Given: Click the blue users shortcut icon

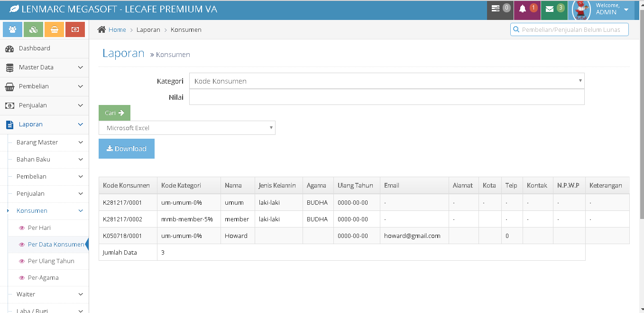Looking at the screenshot, I should [x=12, y=29].
